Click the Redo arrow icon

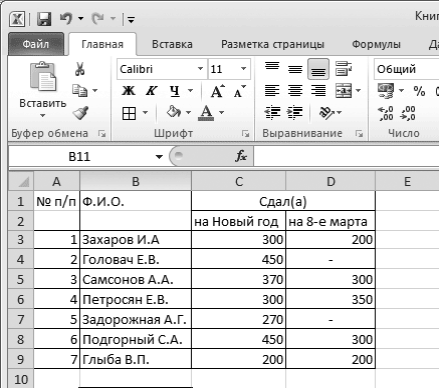click(98, 19)
